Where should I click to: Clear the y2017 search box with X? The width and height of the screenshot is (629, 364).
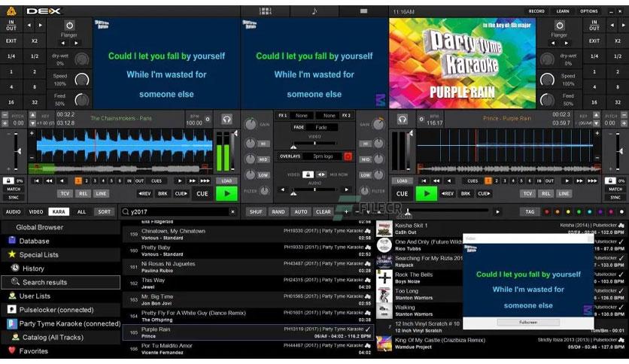[x=232, y=211]
